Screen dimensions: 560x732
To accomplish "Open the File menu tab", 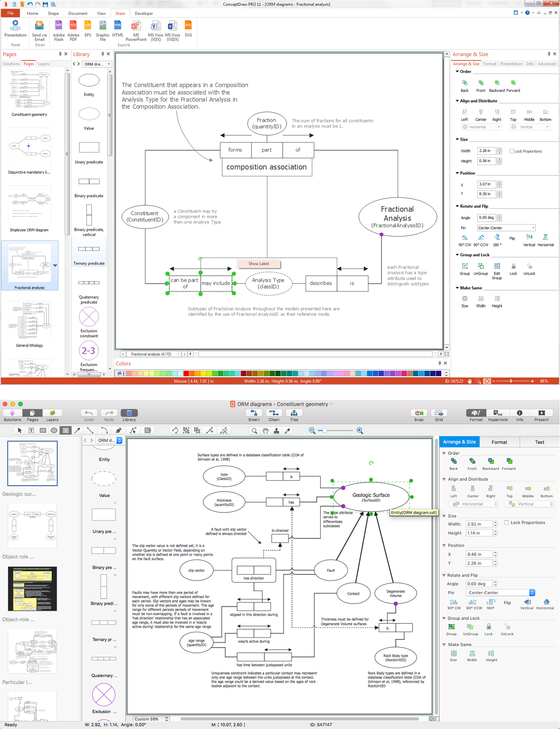I will click(10, 14).
